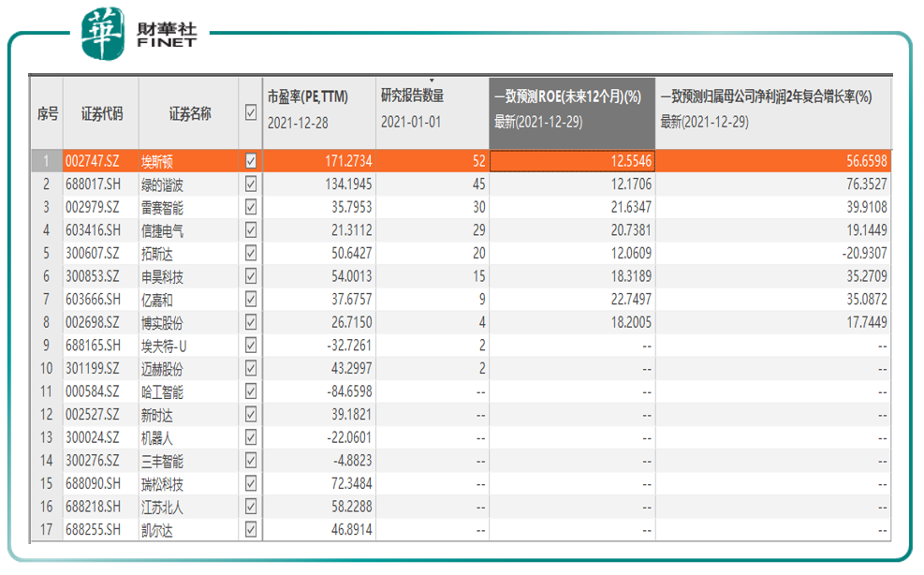This screenshot has height=575, width=924.
Task: Uncheck the checkbox for 埃斯顿 row
Action: click(251, 161)
